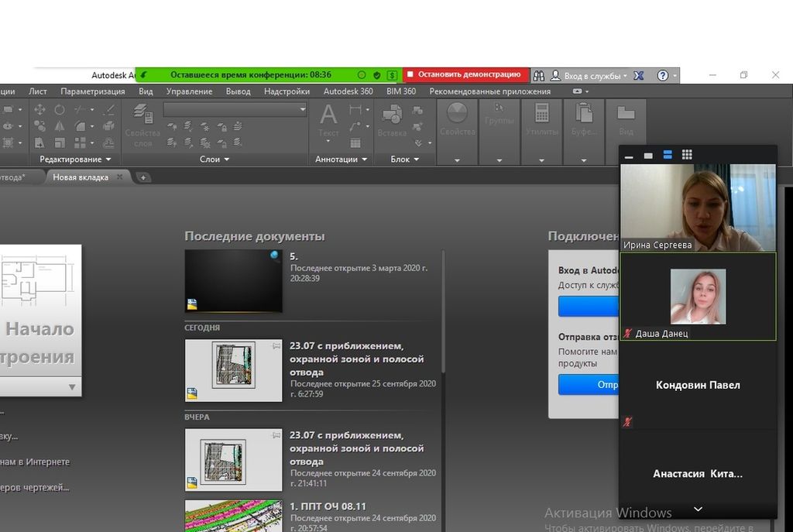Expand the template dropdown under Начало построения
793x532 pixels.
pyautogui.click(x=72, y=387)
